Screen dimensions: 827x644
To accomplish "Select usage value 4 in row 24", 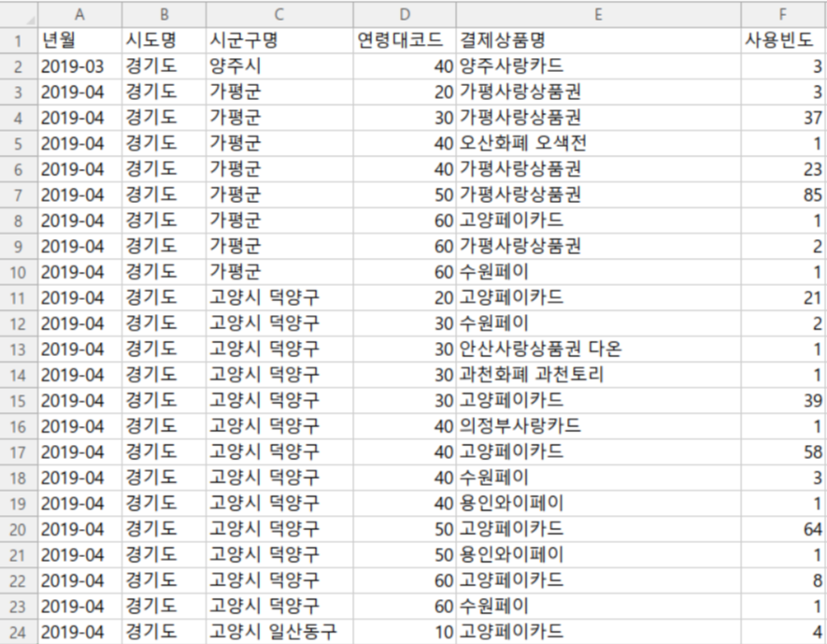I will point(783,633).
